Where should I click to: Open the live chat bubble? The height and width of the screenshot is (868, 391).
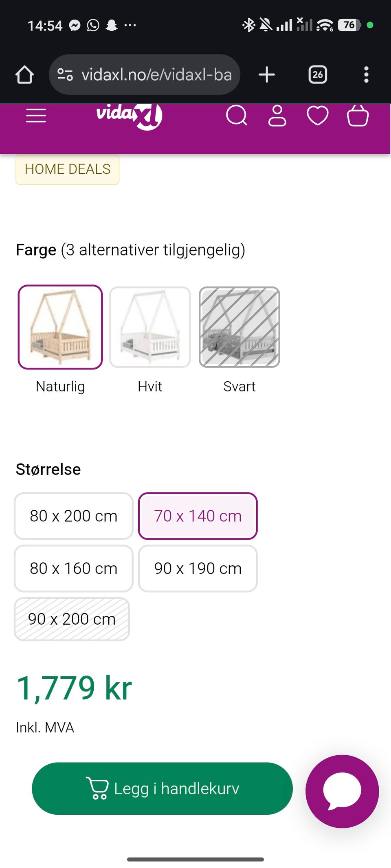(x=342, y=791)
